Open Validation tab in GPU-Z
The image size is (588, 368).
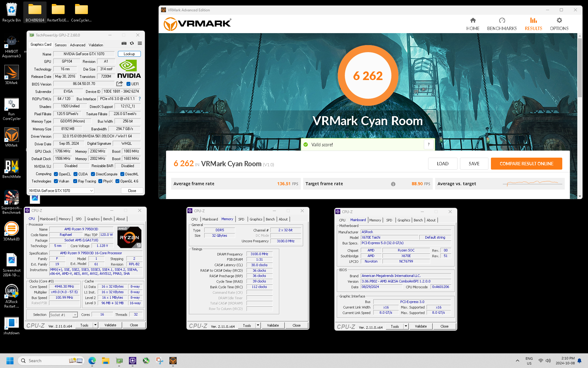[96, 45]
